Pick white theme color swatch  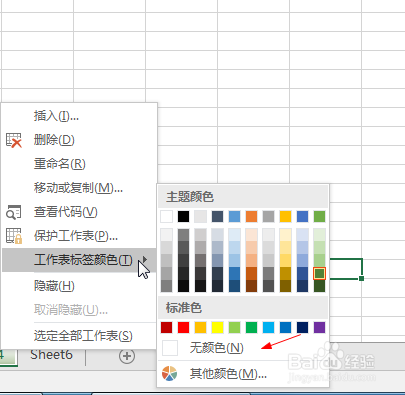click(167, 216)
